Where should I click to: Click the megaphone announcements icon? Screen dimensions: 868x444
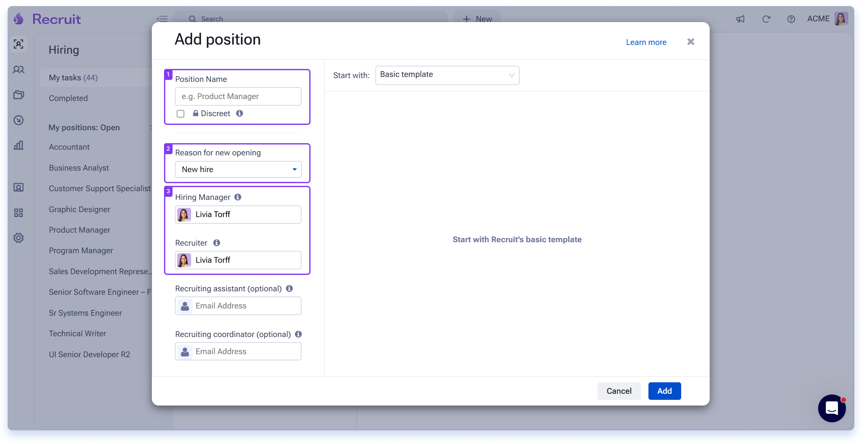pos(740,19)
